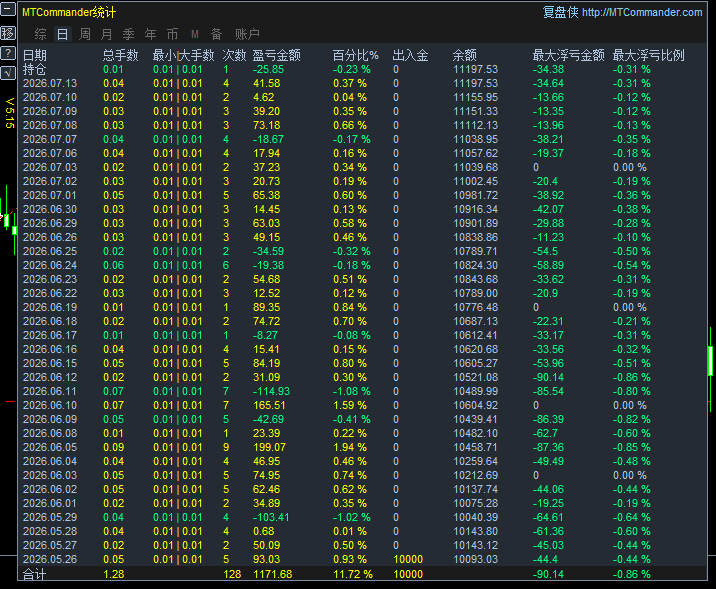
Task: Click deposit value 10000 in 2026.05.26 row
Action: click(x=408, y=560)
